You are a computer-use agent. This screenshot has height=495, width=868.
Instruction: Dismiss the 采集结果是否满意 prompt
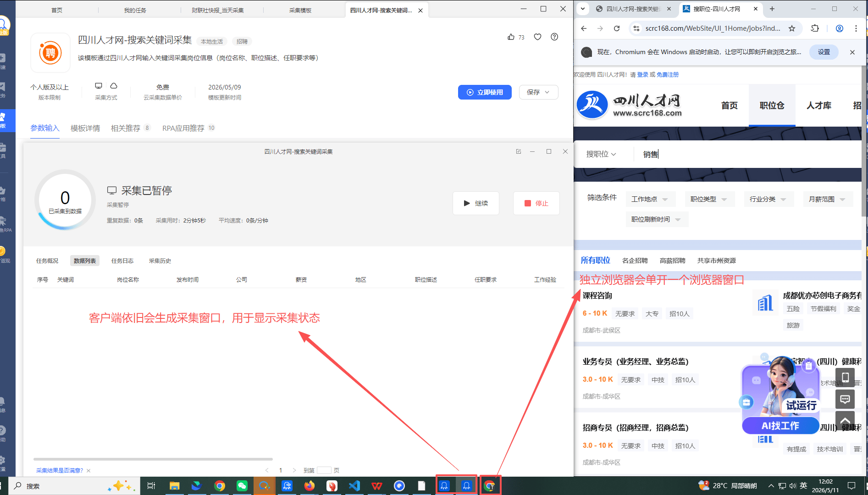88,471
